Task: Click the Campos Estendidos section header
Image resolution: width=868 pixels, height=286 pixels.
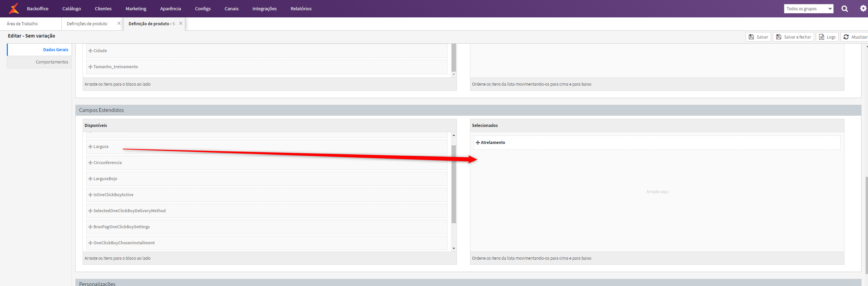Action: pos(468,110)
